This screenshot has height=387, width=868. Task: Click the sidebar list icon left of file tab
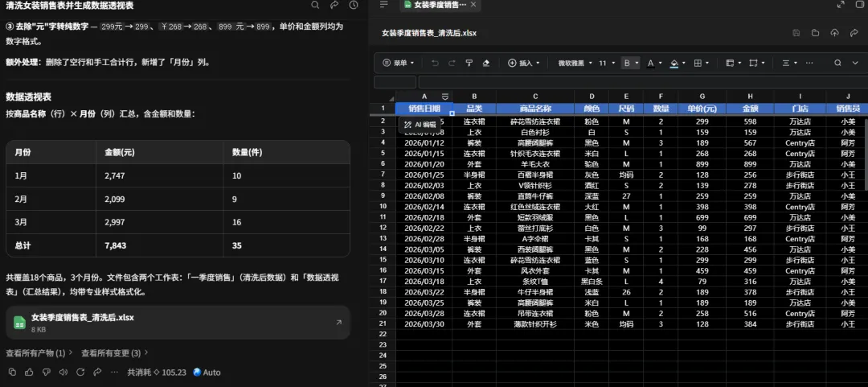(384, 5)
